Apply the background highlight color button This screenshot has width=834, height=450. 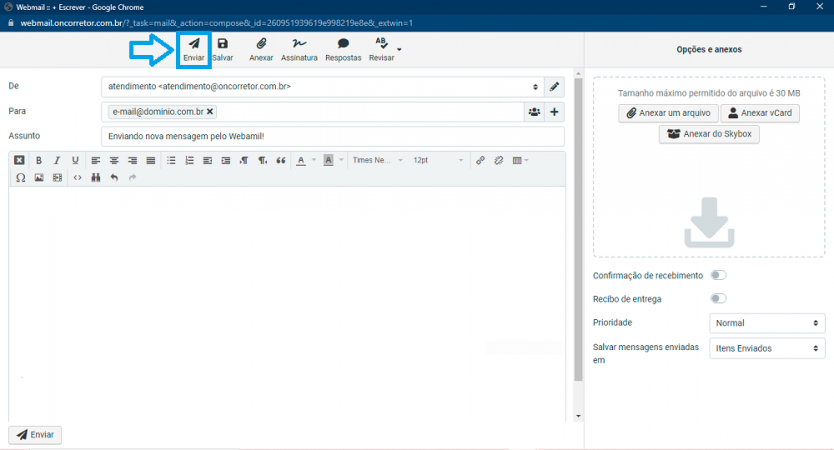click(329, 160)
